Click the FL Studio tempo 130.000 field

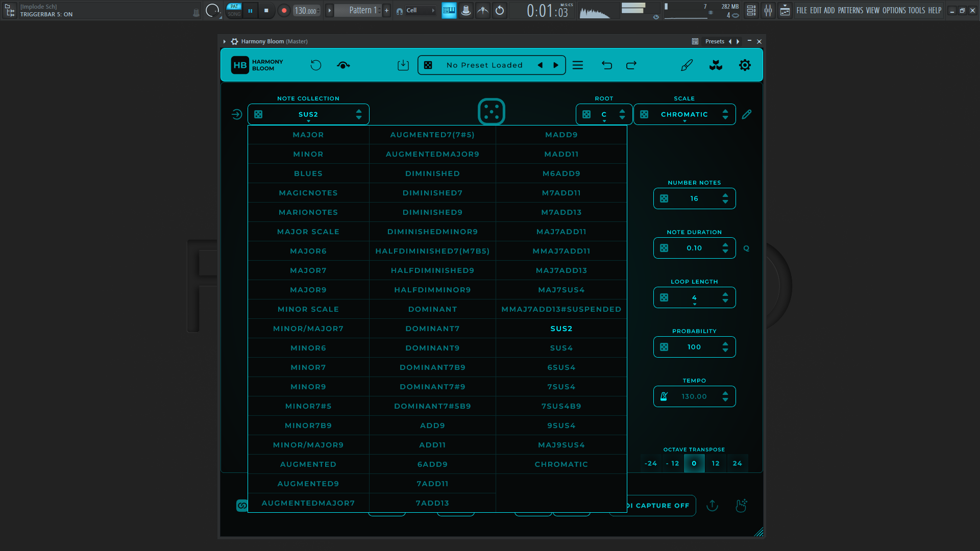coord(306,10)
